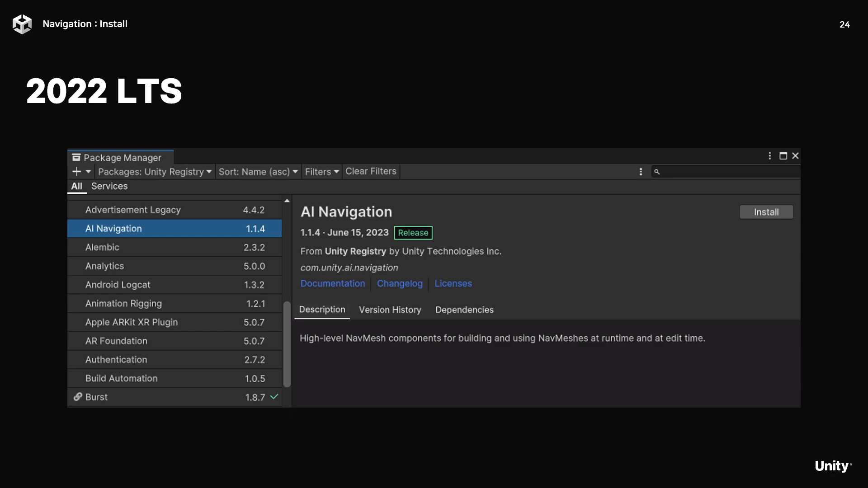The height and width of the screenshot is (488, 868).
Task: Open the Version History tab
Action: pyautogui.click(x=390, y=310)
